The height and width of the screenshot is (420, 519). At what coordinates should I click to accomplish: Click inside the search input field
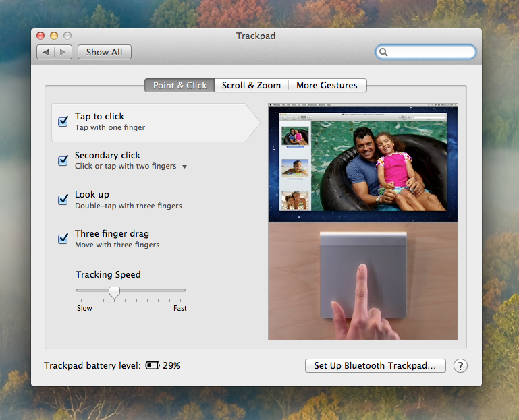coord(431,52)
